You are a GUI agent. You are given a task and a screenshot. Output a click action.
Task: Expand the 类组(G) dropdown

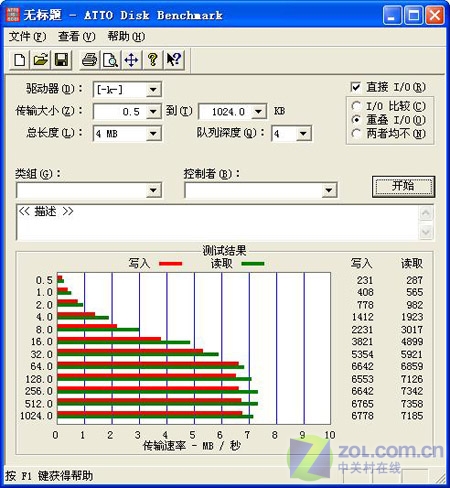click(x=153, y=190)
